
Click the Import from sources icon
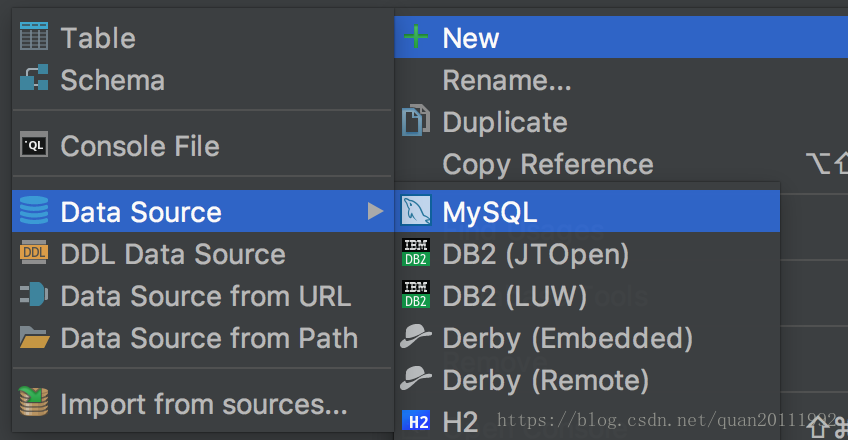coord(34,401)
